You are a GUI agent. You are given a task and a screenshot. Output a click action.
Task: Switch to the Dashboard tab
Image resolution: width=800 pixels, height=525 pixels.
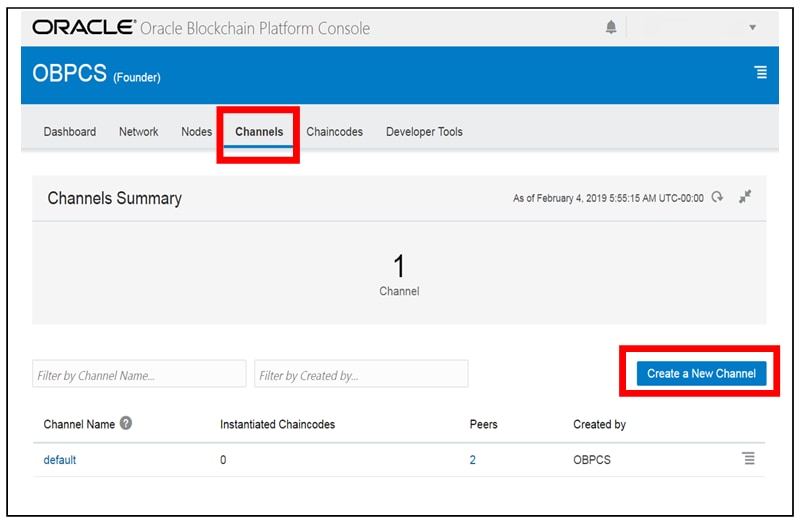[70, 132]
